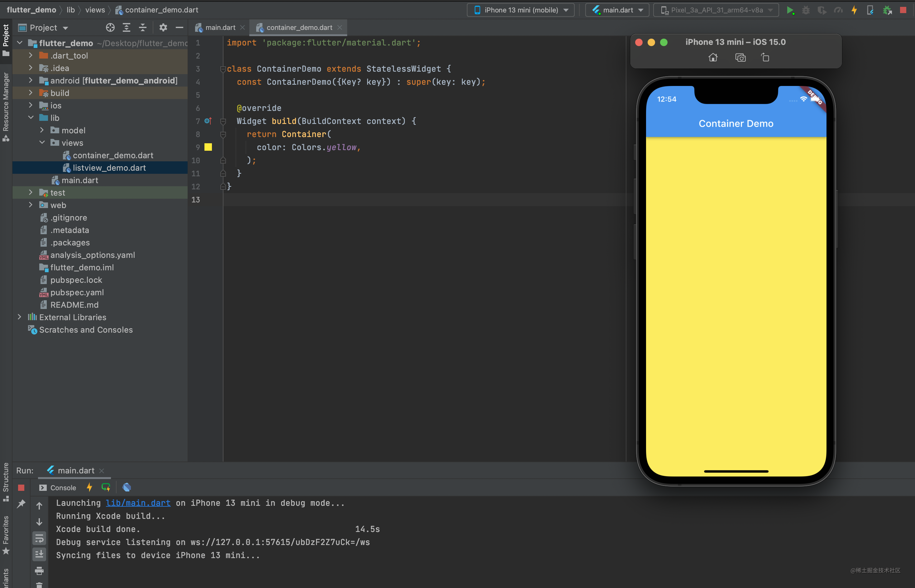Expand the android folder

[31, 80]
